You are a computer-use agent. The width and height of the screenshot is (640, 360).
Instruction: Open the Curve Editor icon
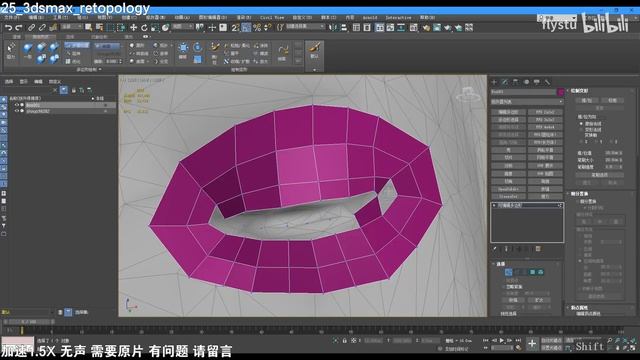click(390, 27)
